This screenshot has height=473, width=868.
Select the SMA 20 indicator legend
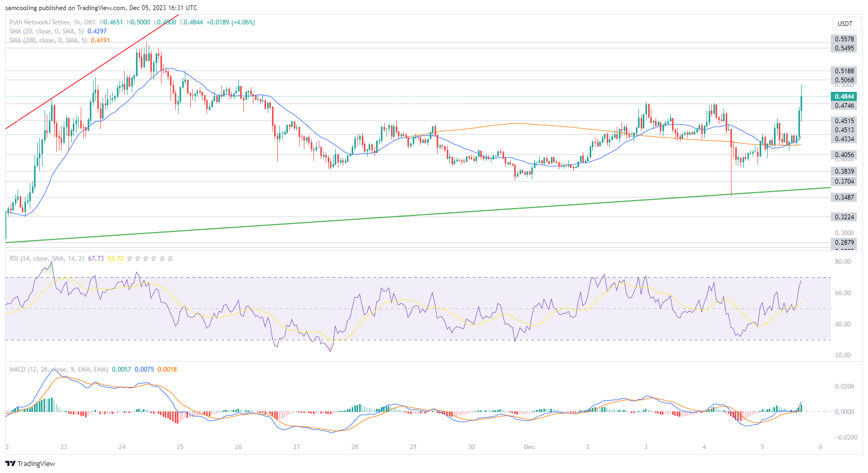[x=57, y=31]
